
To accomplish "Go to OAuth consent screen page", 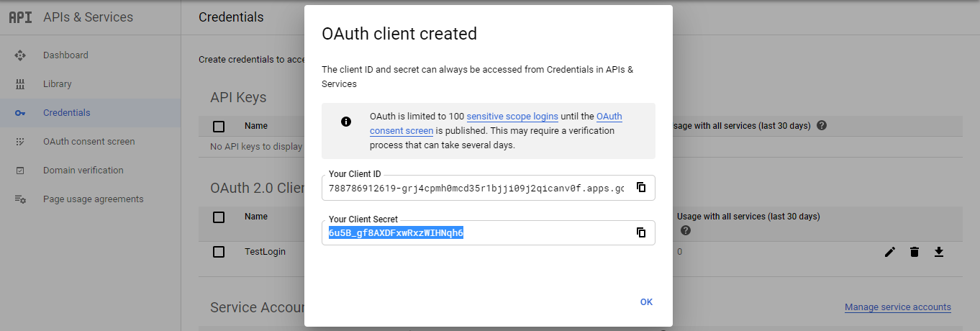I will (89, 142).
